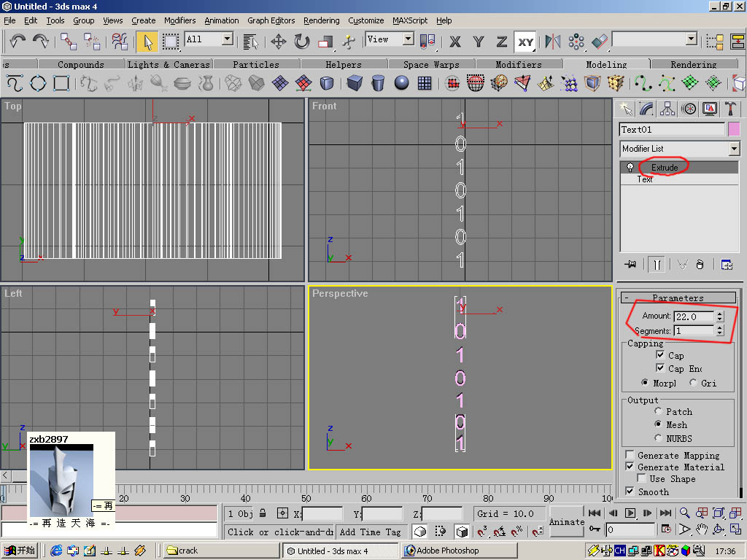Click Configure Modifier Sets icon
This screenshot has height=560, width=747.
coord(727,264)
